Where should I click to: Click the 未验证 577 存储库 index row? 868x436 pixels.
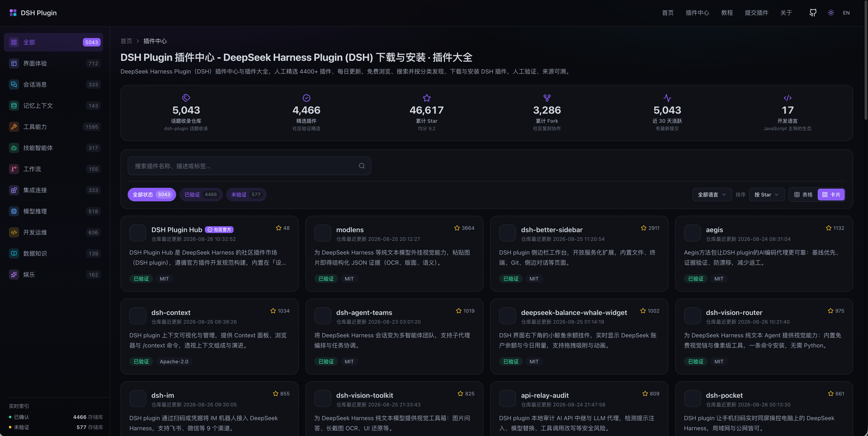[56, 427]
